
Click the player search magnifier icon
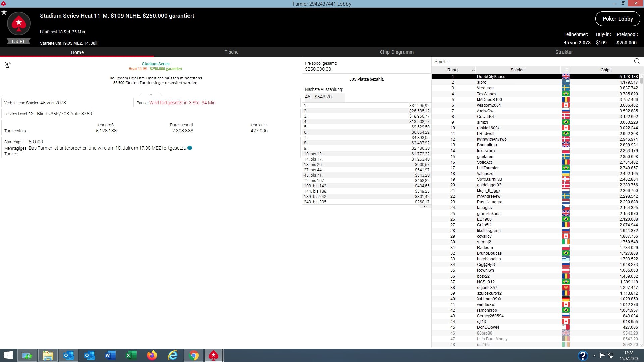coord(637,61)
